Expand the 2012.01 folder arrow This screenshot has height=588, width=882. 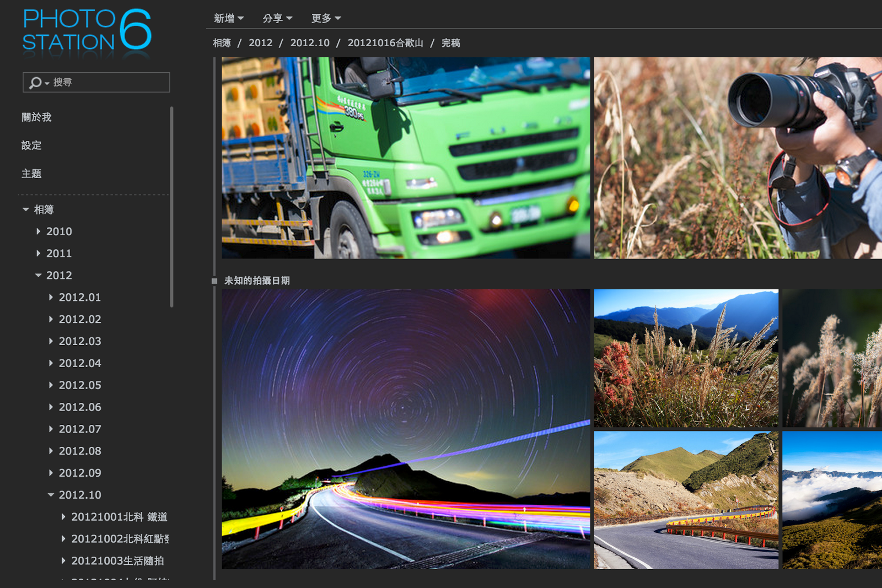[51, 298]
